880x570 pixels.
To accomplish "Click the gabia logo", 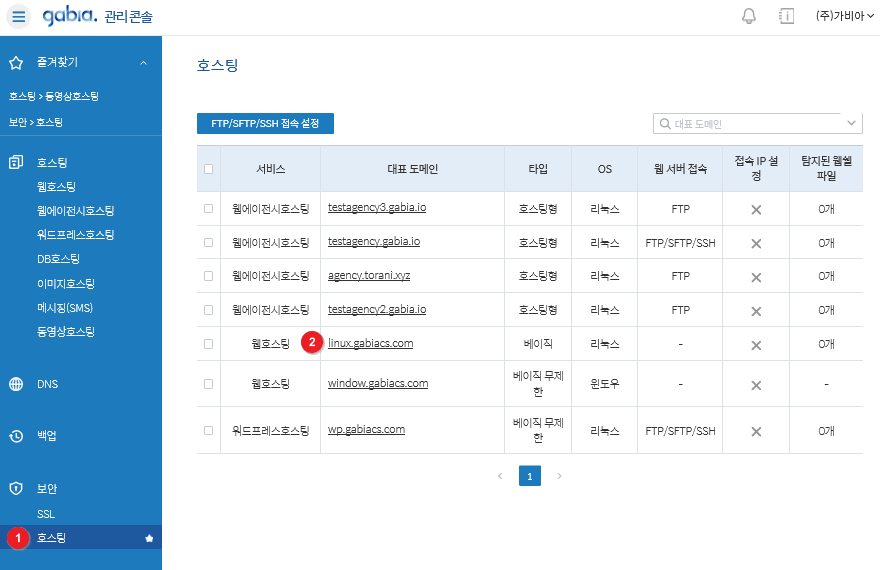I will pos(70,16).
